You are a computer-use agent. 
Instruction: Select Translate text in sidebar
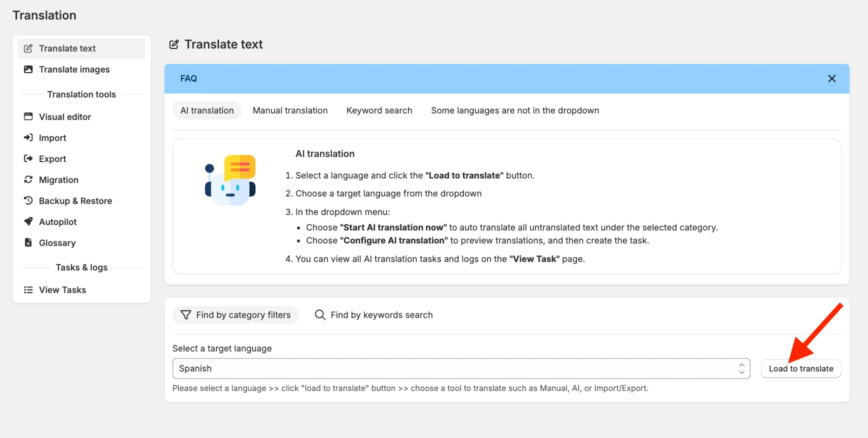(81, 48)
